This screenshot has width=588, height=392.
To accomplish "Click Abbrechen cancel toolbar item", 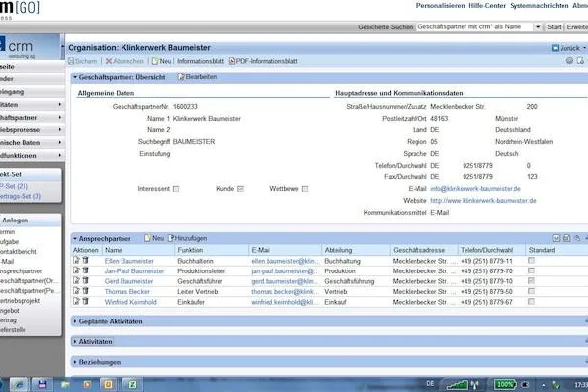I will (x=124, y=61).
